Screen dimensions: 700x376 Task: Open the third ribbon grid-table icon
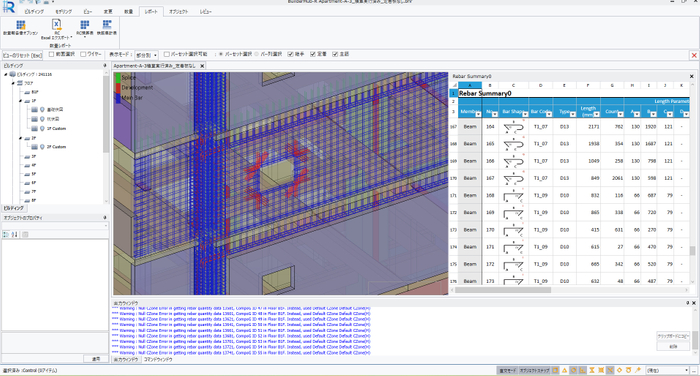coord(85,25)
